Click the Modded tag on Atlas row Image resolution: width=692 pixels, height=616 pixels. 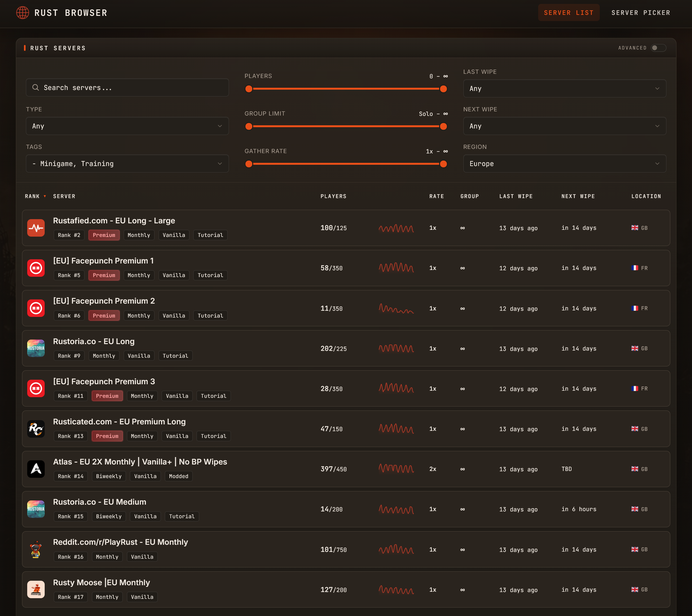pos(179,476)
